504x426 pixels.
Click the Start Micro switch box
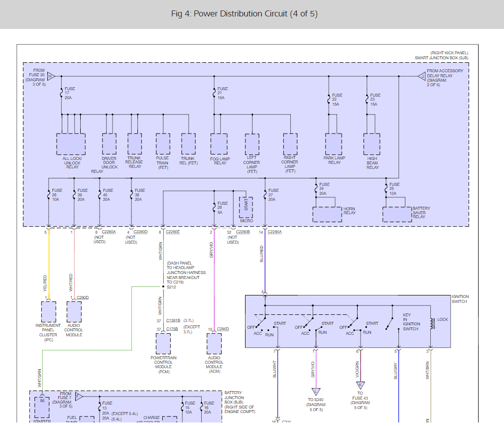pyautogui.click(x=246, y=207)
